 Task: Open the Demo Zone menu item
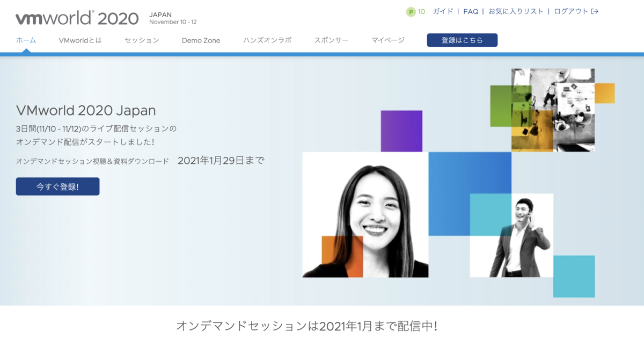[x=201, y=40]
